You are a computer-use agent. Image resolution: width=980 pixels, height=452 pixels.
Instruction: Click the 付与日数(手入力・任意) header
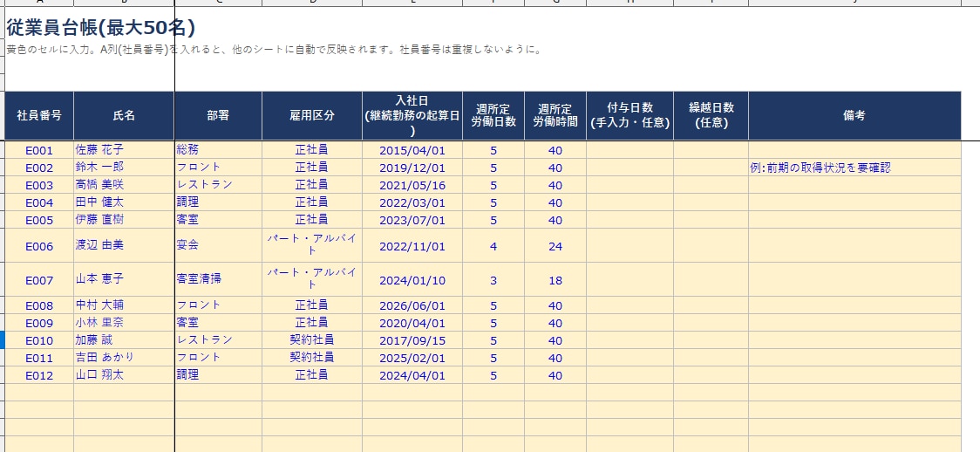point(630,116)
